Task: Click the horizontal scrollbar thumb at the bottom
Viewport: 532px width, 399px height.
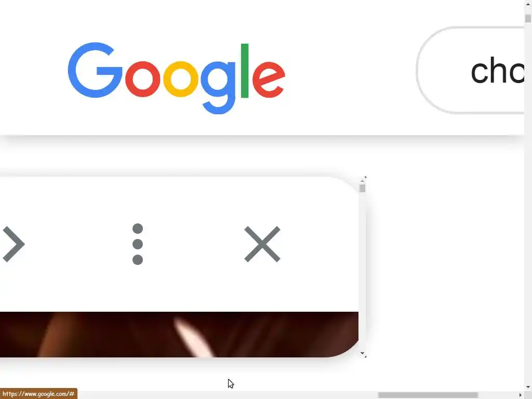Action: 428,395
